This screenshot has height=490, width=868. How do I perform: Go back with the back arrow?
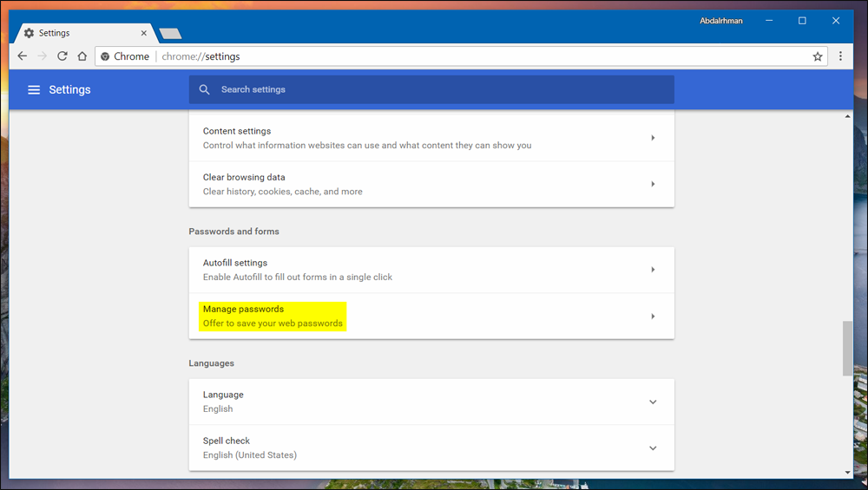[23, 56]
